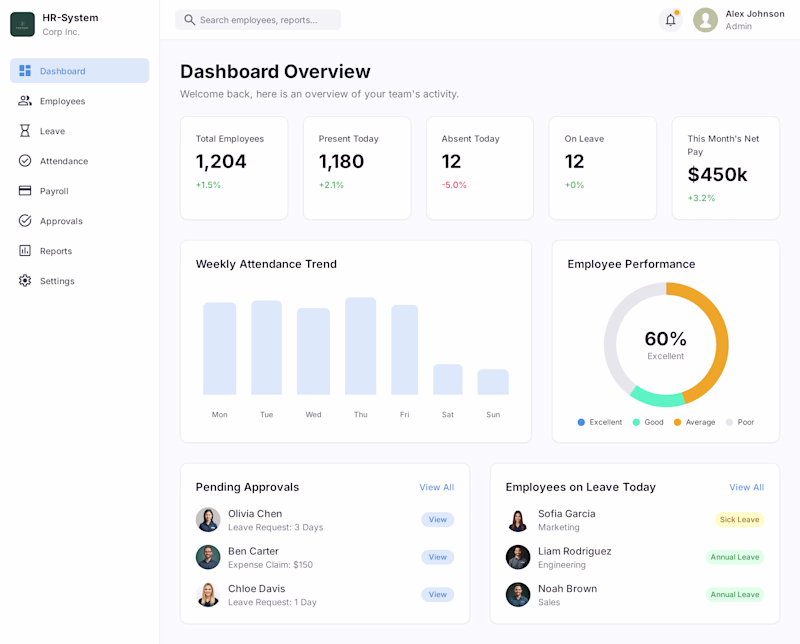Image resolution: width=800 pixels, height=644 pixels.
Task: Click Noah Brown's Annual Leave badge
Action: click(735, 595)
